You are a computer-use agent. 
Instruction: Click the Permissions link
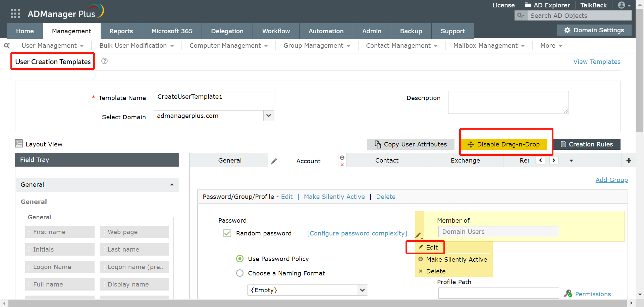point(593,294)
